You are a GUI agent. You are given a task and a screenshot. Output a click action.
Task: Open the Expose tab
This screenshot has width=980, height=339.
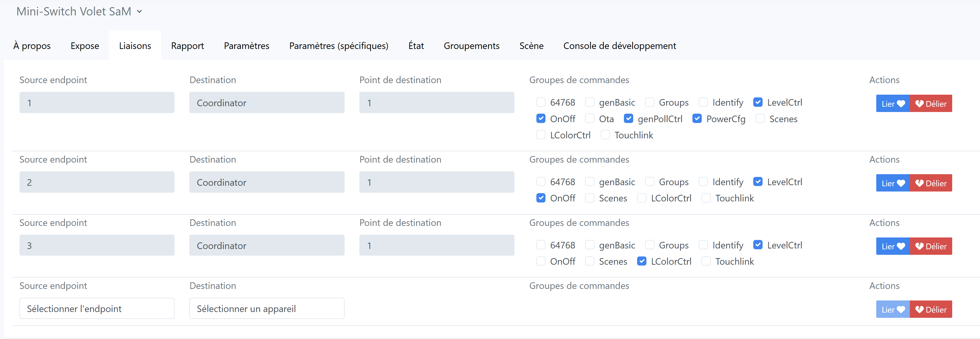(x=85, y=46)
